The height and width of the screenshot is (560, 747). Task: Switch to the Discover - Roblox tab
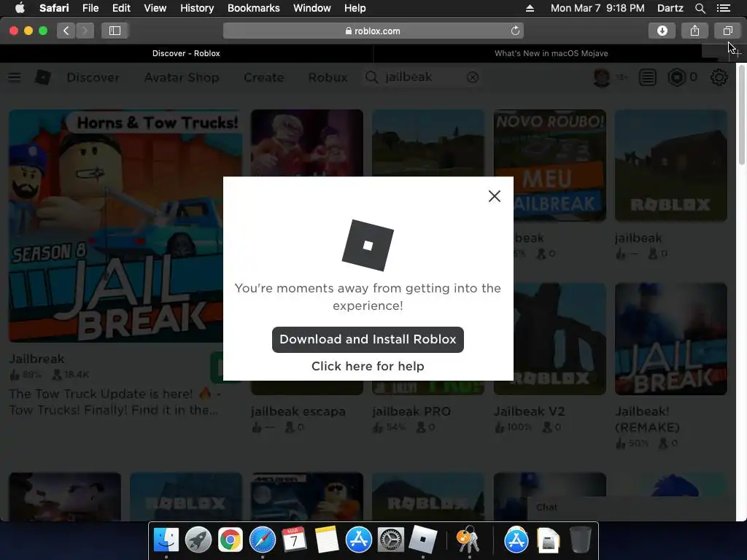tap(186, 53)
